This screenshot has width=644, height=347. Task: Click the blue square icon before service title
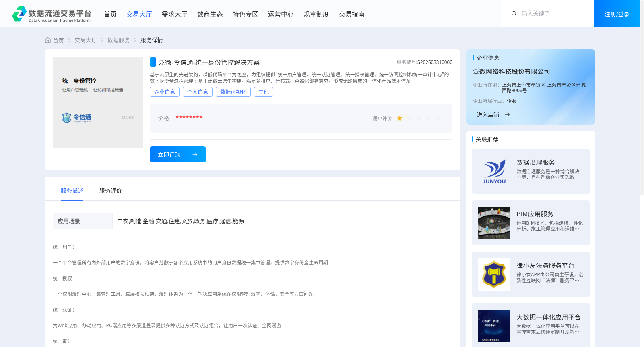point(153,62)
